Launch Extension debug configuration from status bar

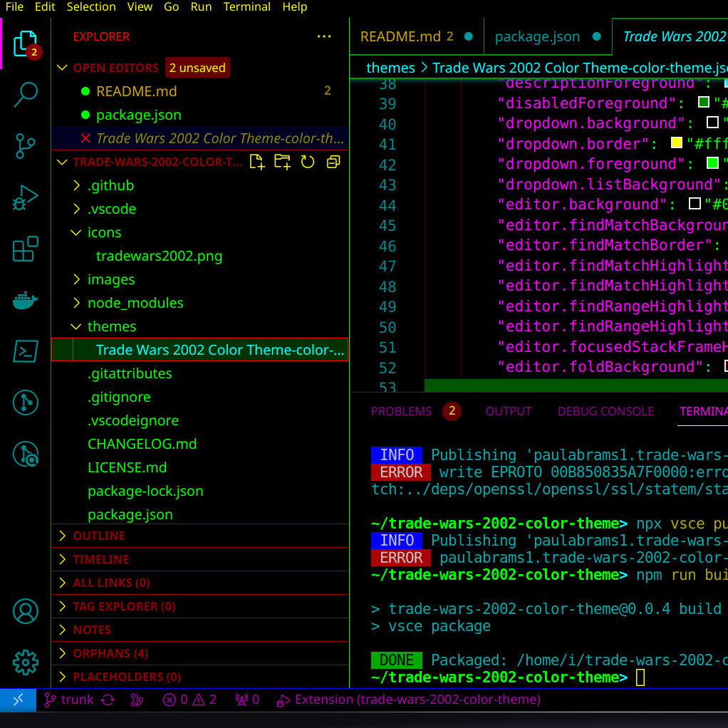click(x=408, y=700)
